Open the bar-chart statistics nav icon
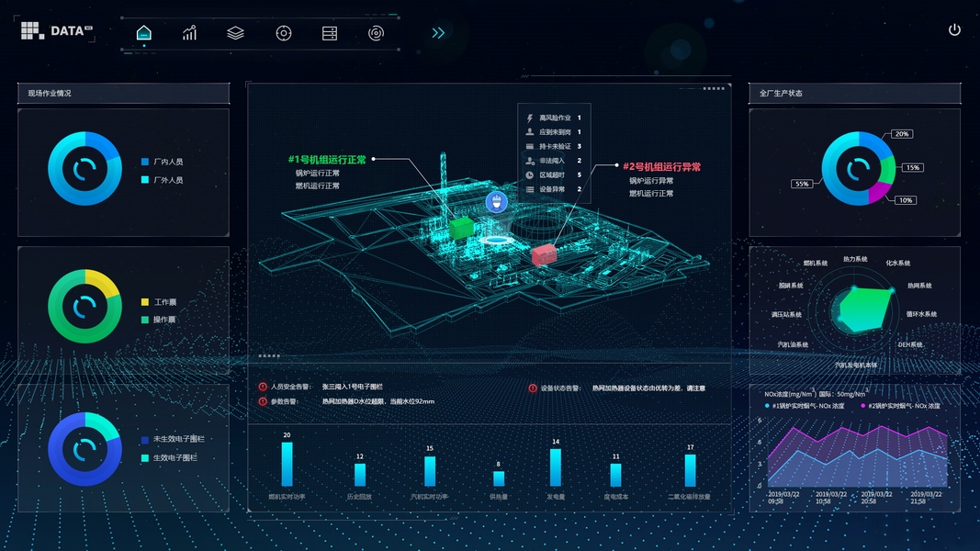Viewport: 980px width, 551px height. tap(189, 32)
